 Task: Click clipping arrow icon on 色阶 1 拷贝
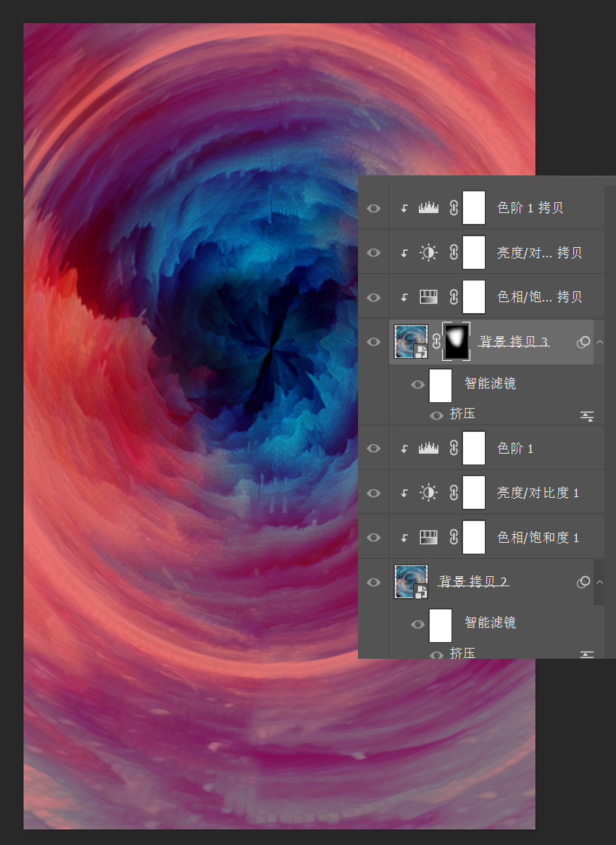pyautogui.click(x=404, y=209)
